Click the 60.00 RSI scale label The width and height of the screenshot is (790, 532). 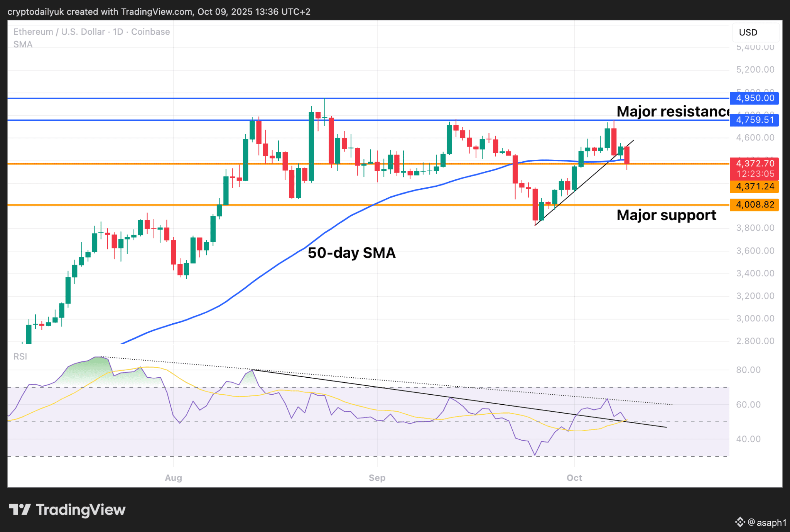(x=748, y=404)
